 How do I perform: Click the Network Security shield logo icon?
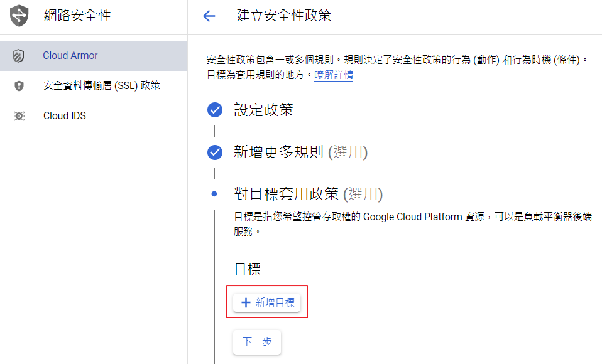(19, 16)
